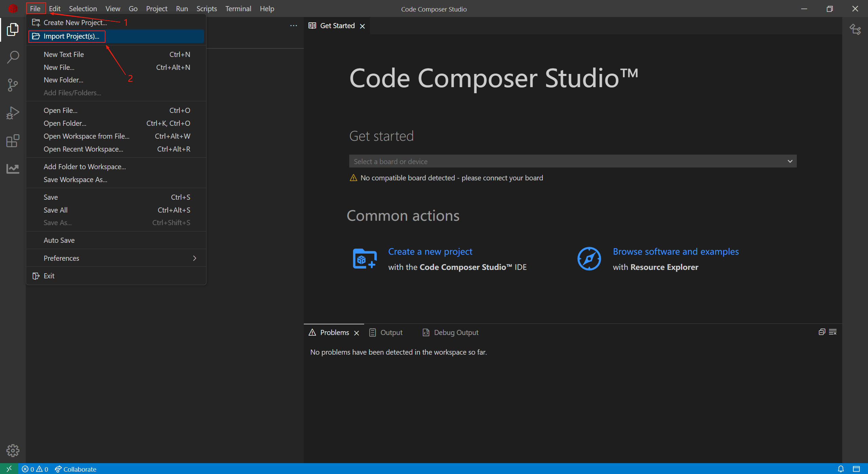868x474 pixels.
Task: Click the Resource Explorer compass icon
Action: [x=589, y=259]
